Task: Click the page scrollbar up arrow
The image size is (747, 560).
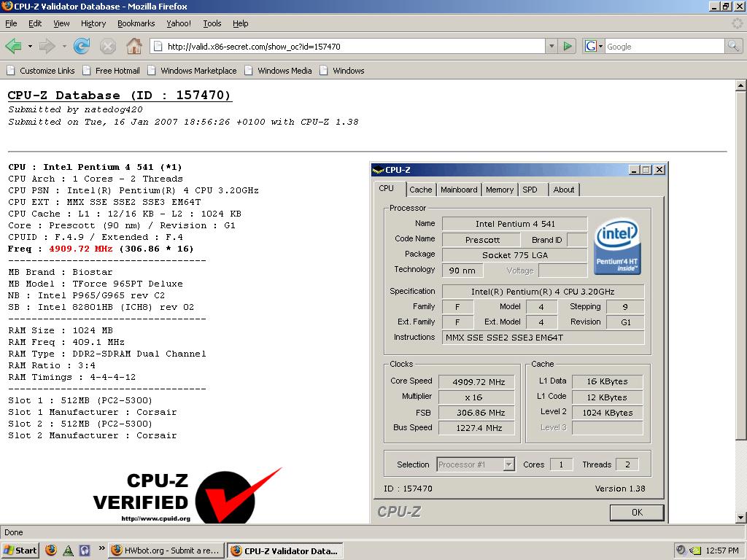Action: point(740,86)
